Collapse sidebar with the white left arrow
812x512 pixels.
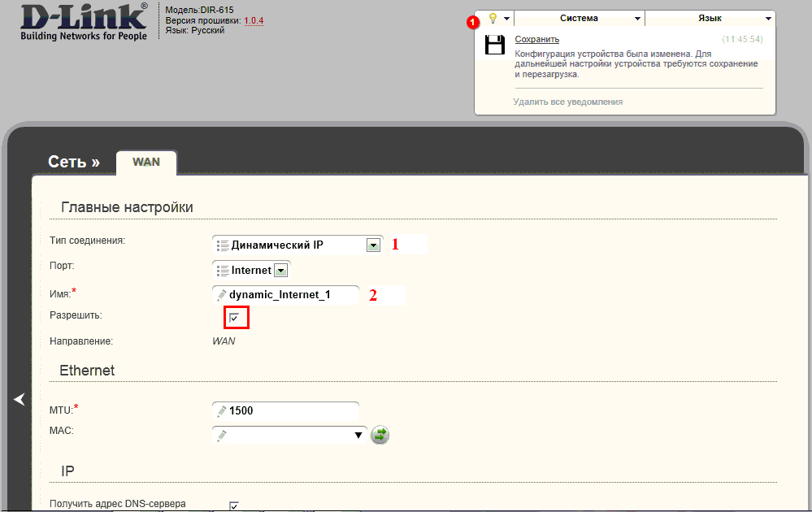pyautogui.click(x=20, y=399)
